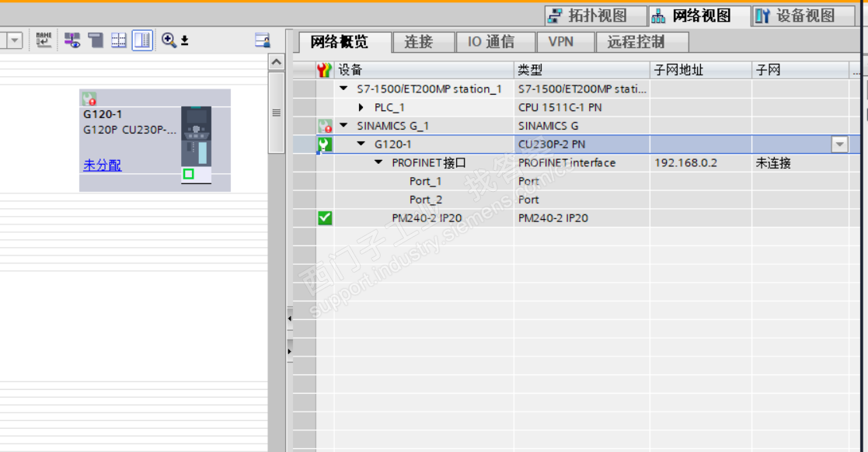Click the SINAMICS G type cell
The image size is (868, 452).
point(582,126)
